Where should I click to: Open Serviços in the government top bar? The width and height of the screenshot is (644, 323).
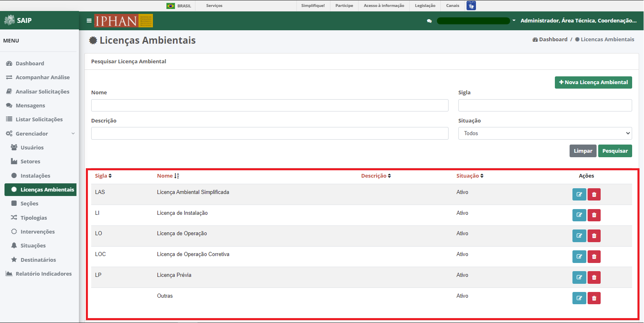(x=214, y=6)
